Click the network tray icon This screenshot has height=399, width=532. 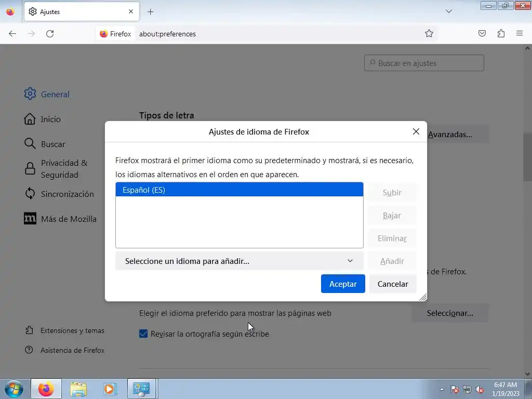tap(467, 390)
